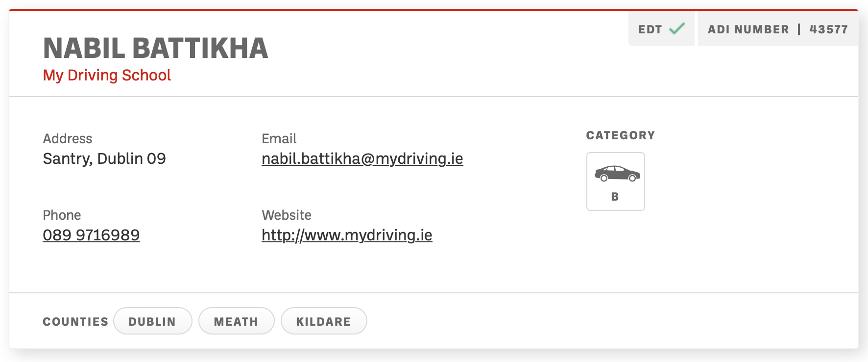
Task: Click the car category B icon
Action: click(x=617, y=174)
